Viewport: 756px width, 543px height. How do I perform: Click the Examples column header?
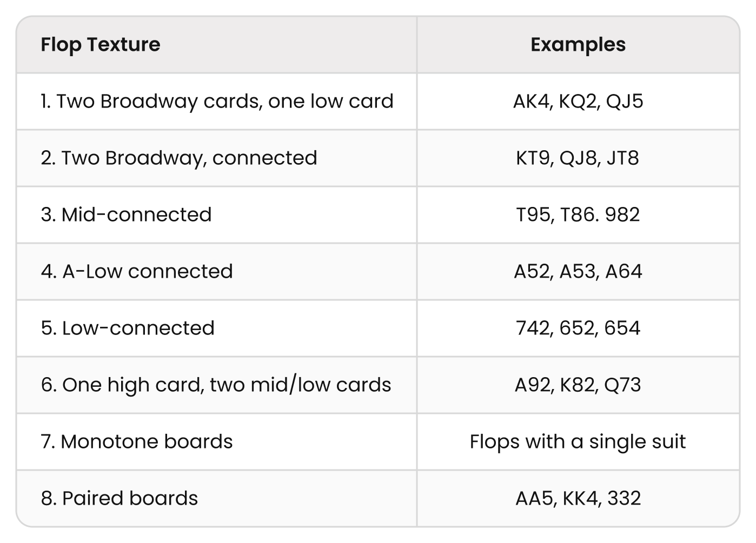coord(578,44)
